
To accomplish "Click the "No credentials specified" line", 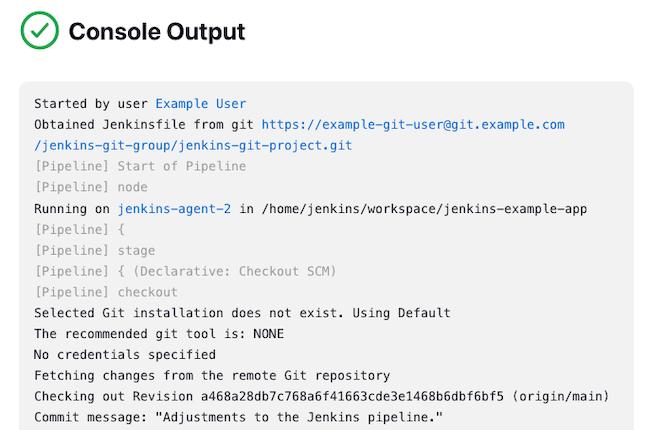I will (x=124, y=355).
